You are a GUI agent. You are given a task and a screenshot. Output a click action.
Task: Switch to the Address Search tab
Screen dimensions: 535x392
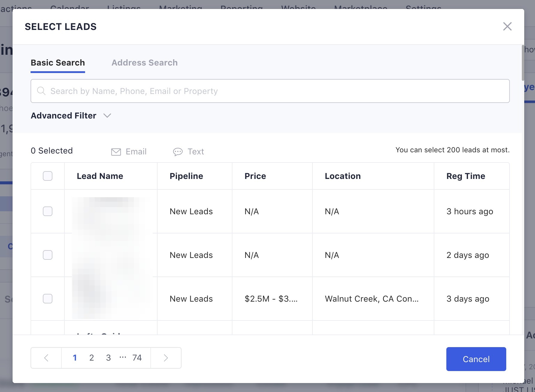coord(144,63)
